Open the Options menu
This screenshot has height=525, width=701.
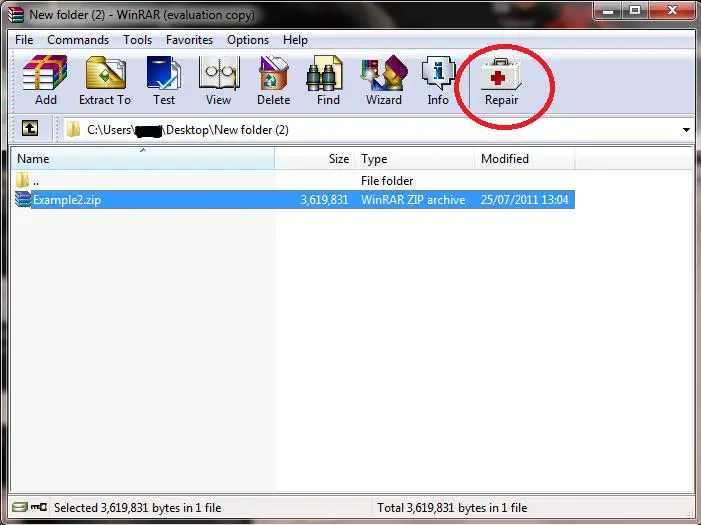click(248, 40)
